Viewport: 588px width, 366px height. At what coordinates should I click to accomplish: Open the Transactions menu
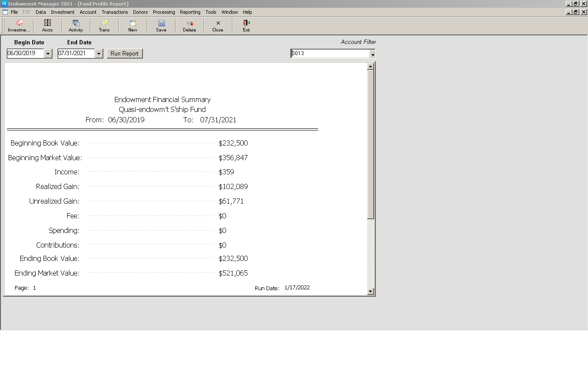click(115, 12)
